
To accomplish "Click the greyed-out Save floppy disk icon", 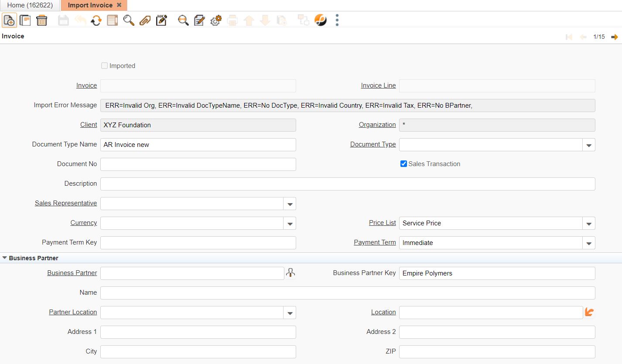I will tap(64, 20).
